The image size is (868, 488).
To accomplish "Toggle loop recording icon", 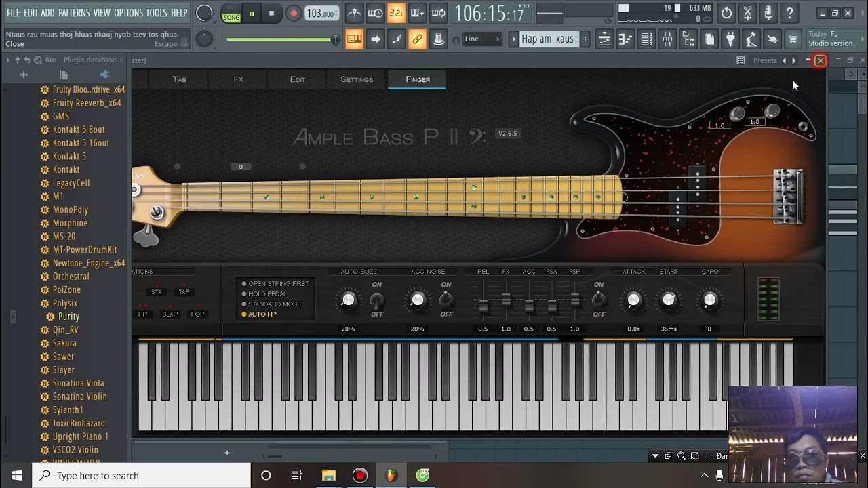I will pos(438,13).
